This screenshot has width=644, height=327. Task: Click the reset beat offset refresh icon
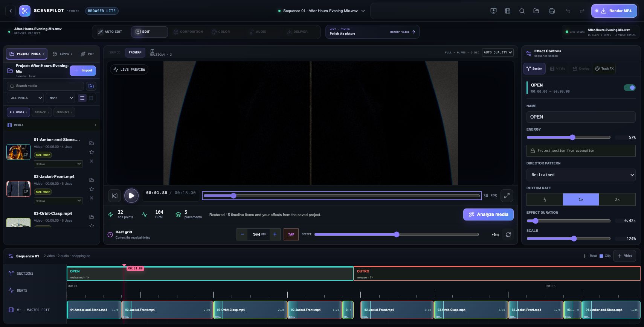(508, 234)
